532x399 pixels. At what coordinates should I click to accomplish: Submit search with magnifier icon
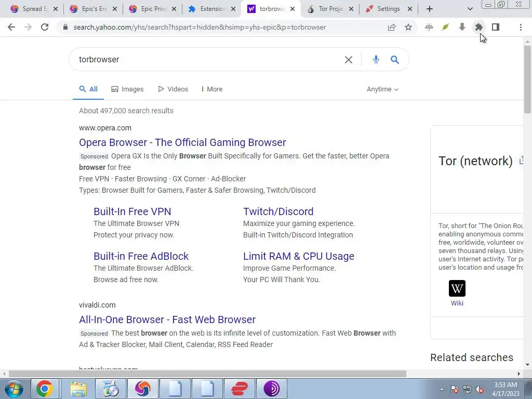395,60
